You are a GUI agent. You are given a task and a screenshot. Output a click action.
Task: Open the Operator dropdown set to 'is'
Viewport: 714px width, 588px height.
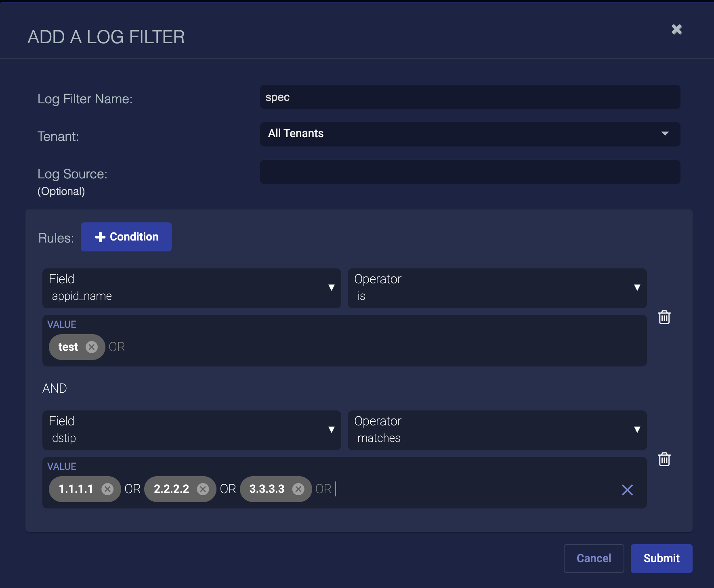point(497,288)
